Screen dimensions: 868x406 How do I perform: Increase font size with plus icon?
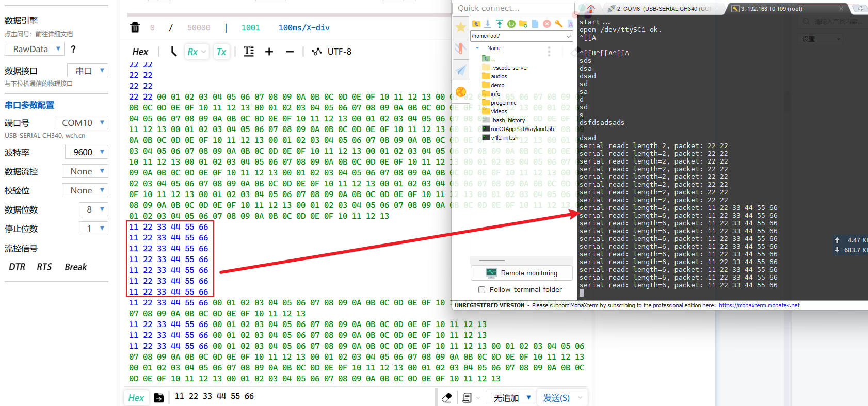click(x=269, y=52)
